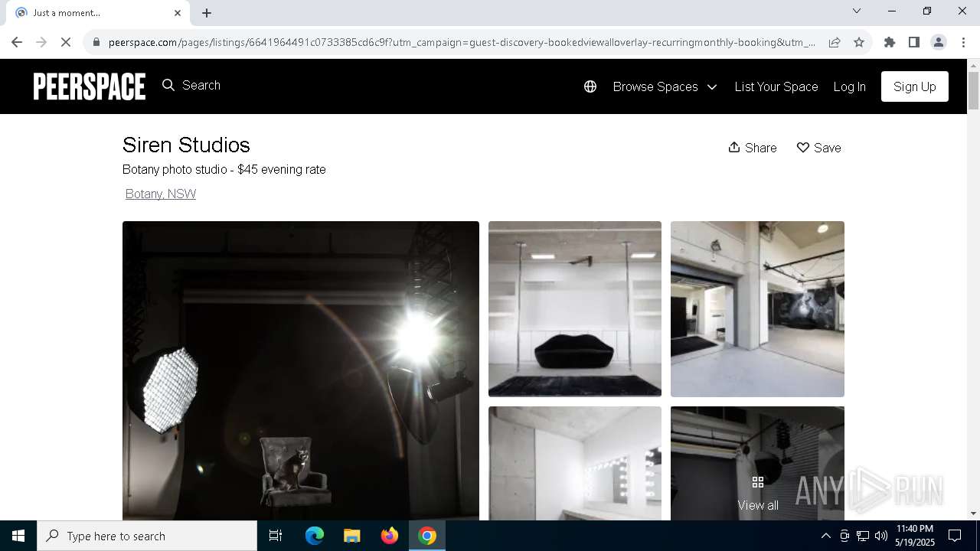View all listing photos
980x551 pixels.
(758, 494)
